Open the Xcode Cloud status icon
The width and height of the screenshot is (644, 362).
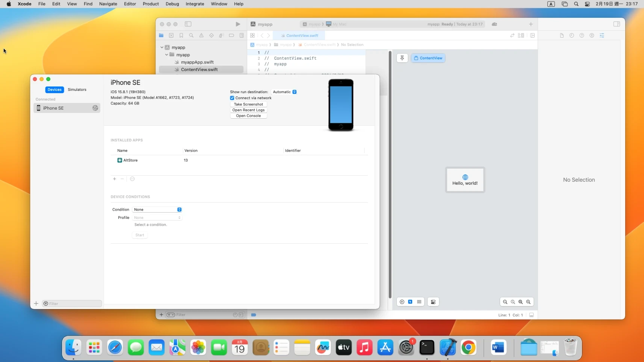tap(494, 24)
